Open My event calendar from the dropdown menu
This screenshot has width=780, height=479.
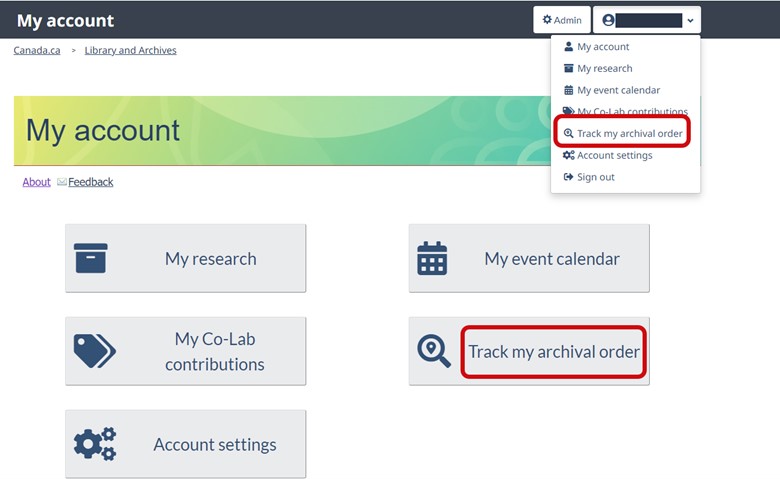click(618, 90)
